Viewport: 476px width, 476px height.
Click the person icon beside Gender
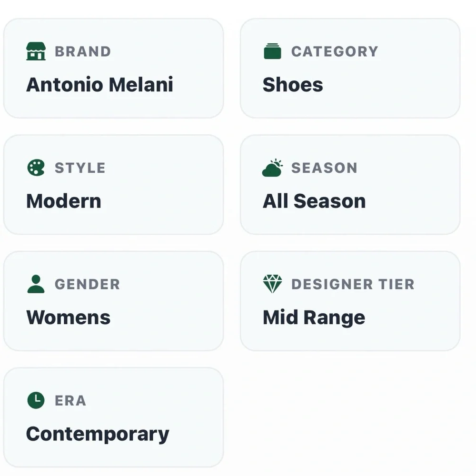coord(36,284)
